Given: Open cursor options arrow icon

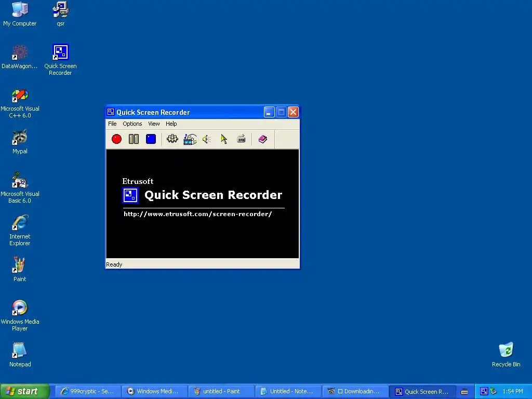Looking at the screenshot, I should [x=224, y=139].
